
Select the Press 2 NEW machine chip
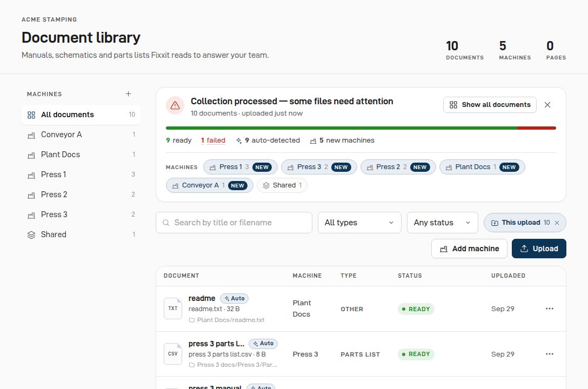398,167
